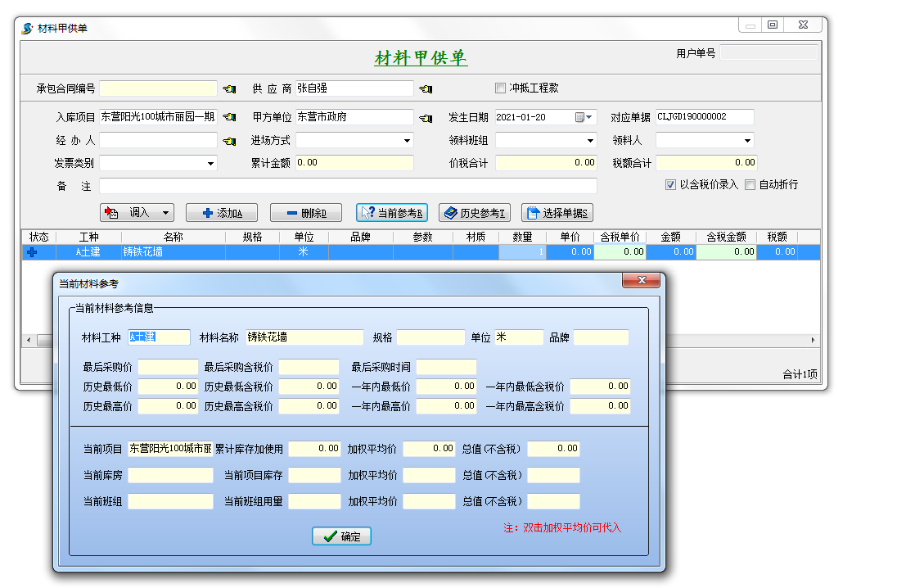Click the 选择单据 button
Screen dimensions: 924x588
pos(557,213)
